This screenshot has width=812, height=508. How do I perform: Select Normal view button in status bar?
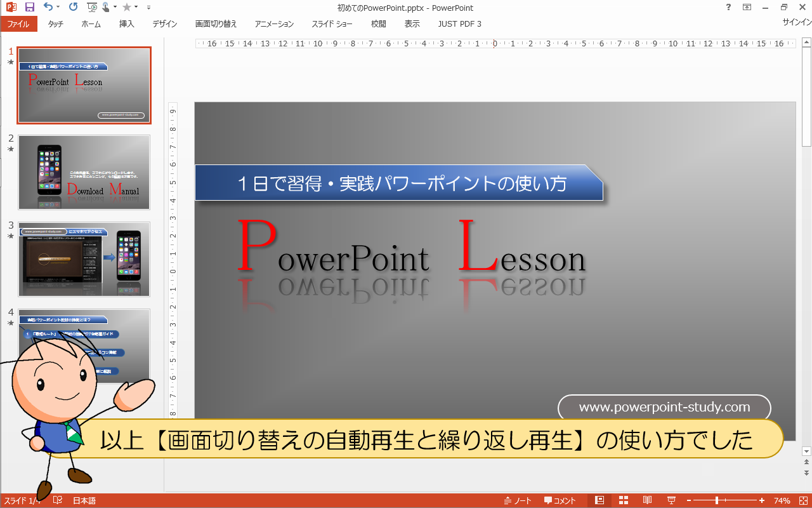(x=599, y=500)
